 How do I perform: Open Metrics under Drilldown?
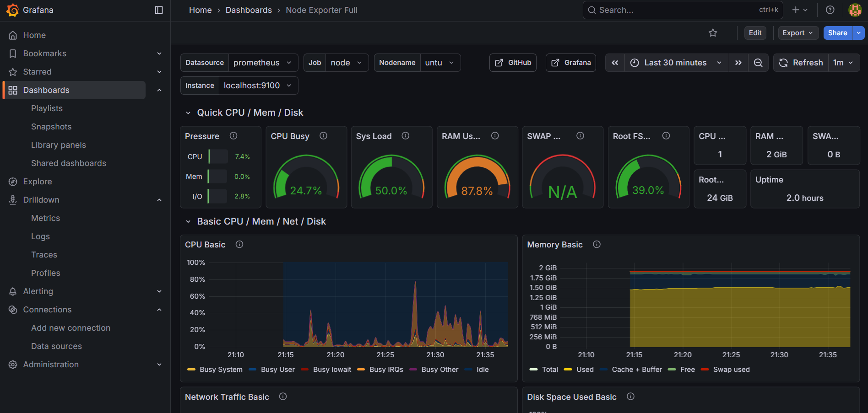coord(45,218)
